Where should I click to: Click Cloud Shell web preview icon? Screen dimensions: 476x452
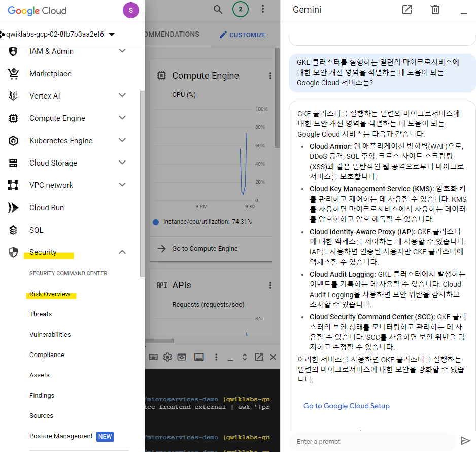pos(182,357)
